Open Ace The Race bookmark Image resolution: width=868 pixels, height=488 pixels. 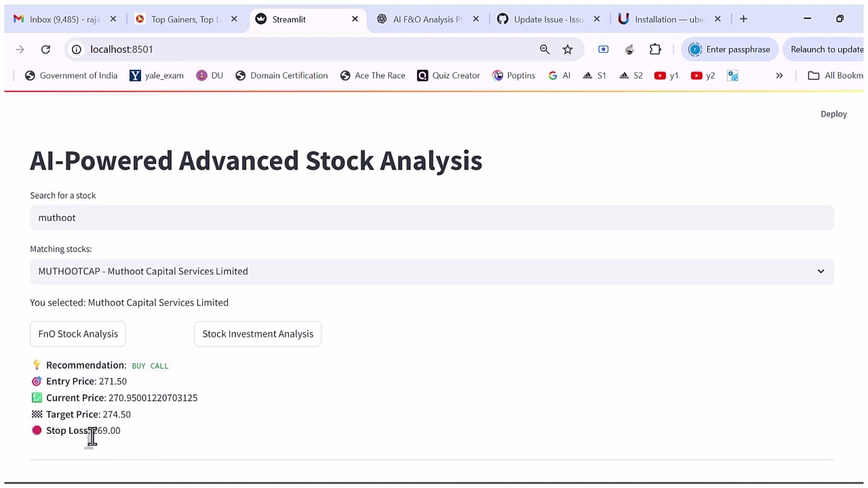tap(373, 75)
